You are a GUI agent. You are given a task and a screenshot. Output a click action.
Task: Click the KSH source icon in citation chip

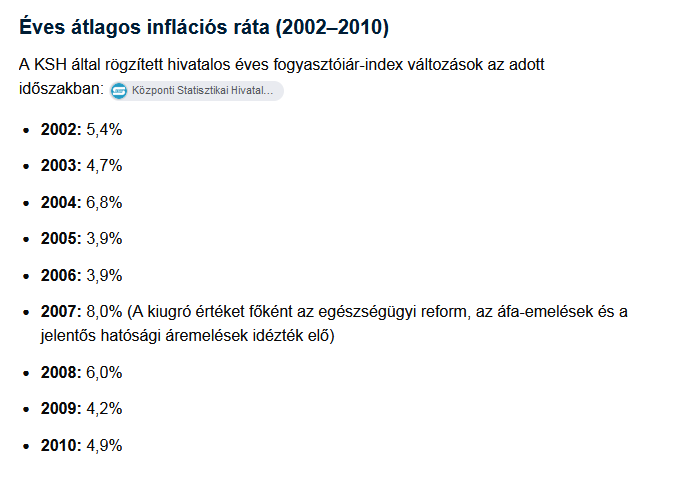(119, 91)
